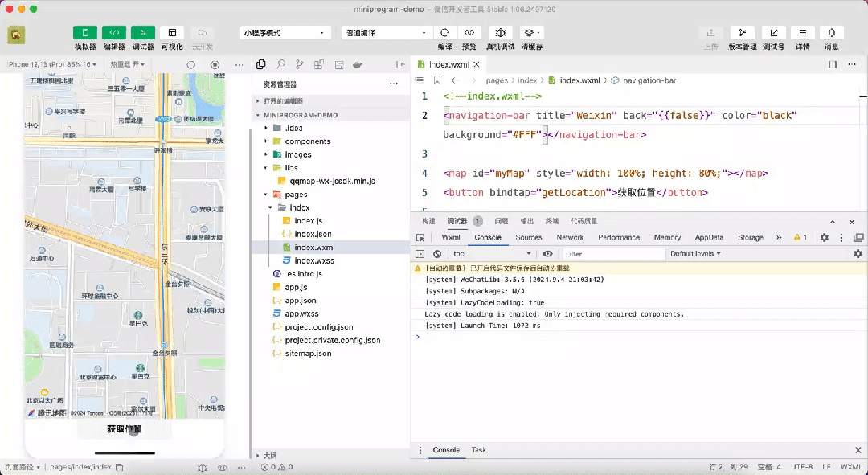Click the cloud development (云开发) icon
This screenshot has height=475, width=868.
point(202,33)
